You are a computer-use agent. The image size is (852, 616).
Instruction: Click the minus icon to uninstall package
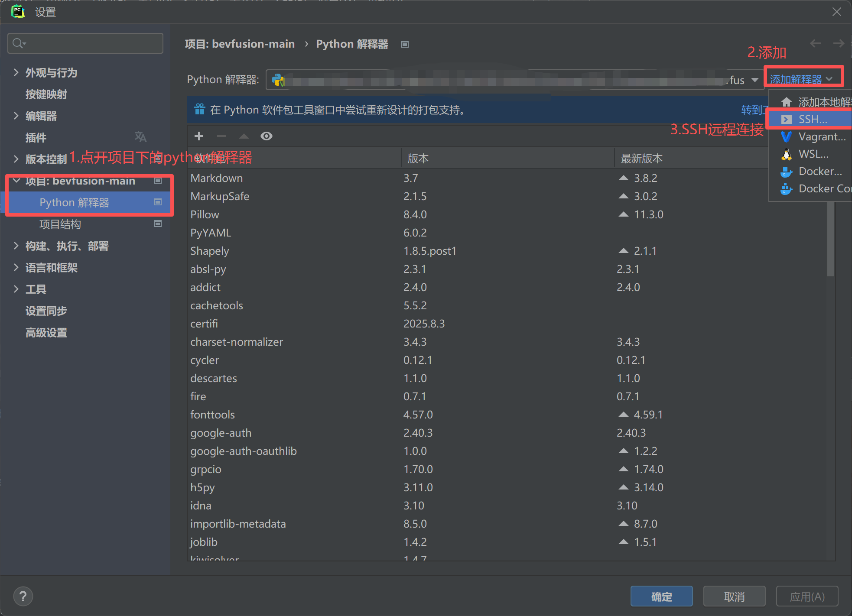click(221, 136)
